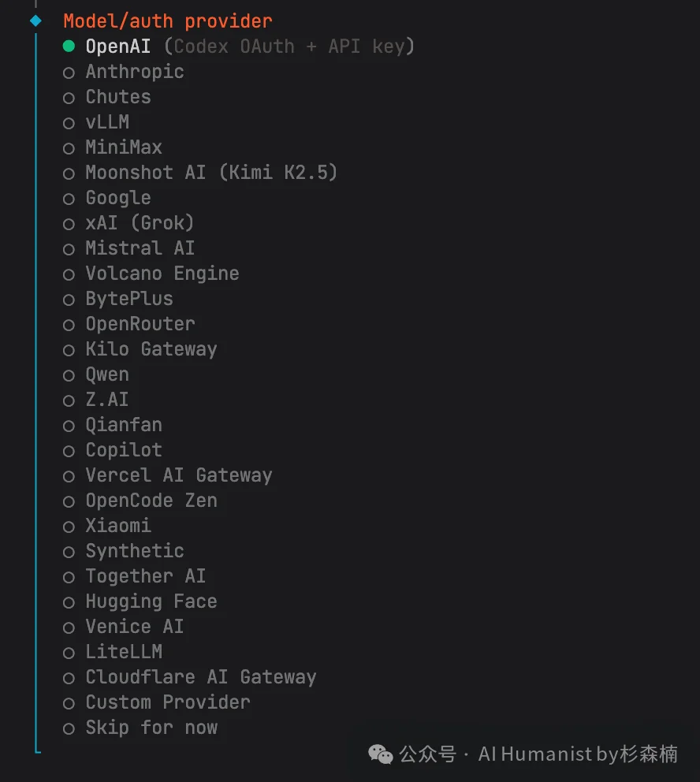
Task: Select the Copilot provider entry
Action: coord(123,450)
